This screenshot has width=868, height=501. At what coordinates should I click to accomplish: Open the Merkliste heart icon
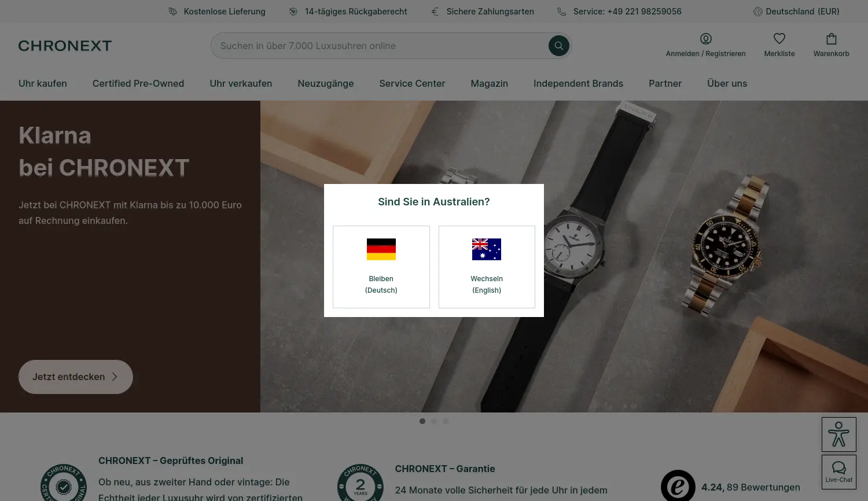779,39
